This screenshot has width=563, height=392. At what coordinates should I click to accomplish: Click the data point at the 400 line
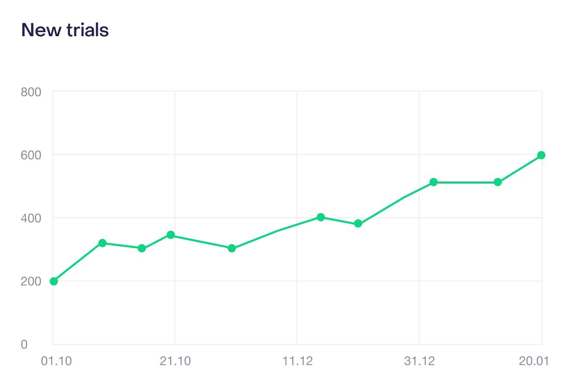click(321, 217)
